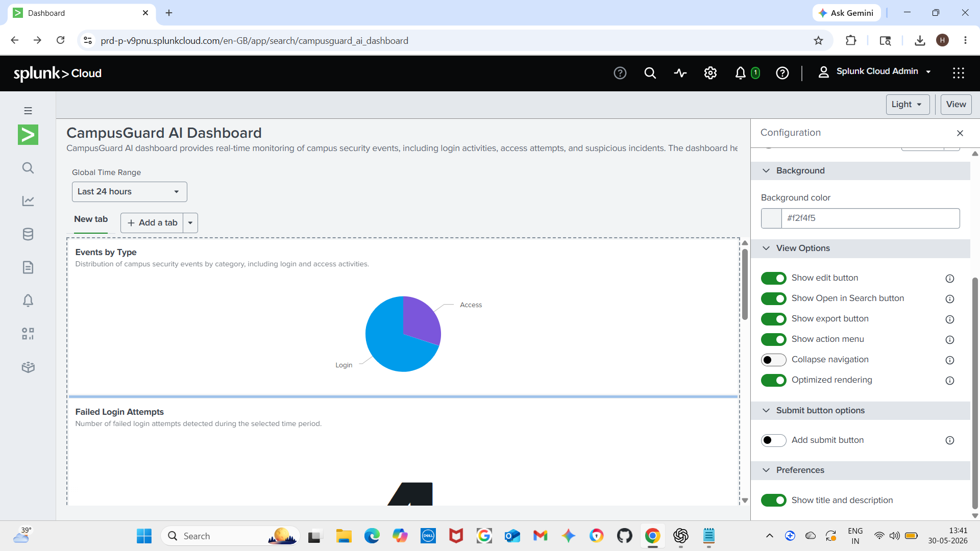Image resolution: width=980 pixels, height=551 pixels.
Task: Open the activity pulse icon in header
Action: click(x=680, y=73)
